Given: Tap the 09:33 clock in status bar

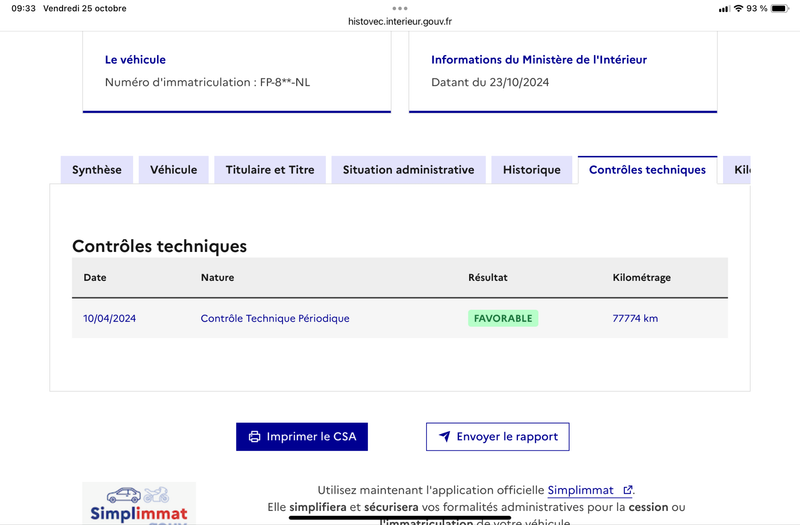Looking at the screenshot, I should click(23, 8).
